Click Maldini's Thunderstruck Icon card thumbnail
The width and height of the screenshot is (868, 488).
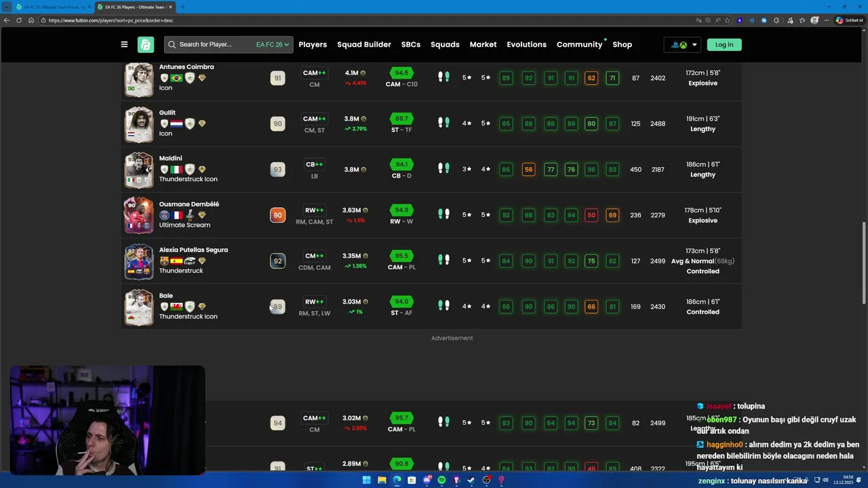tap(139, 169)
